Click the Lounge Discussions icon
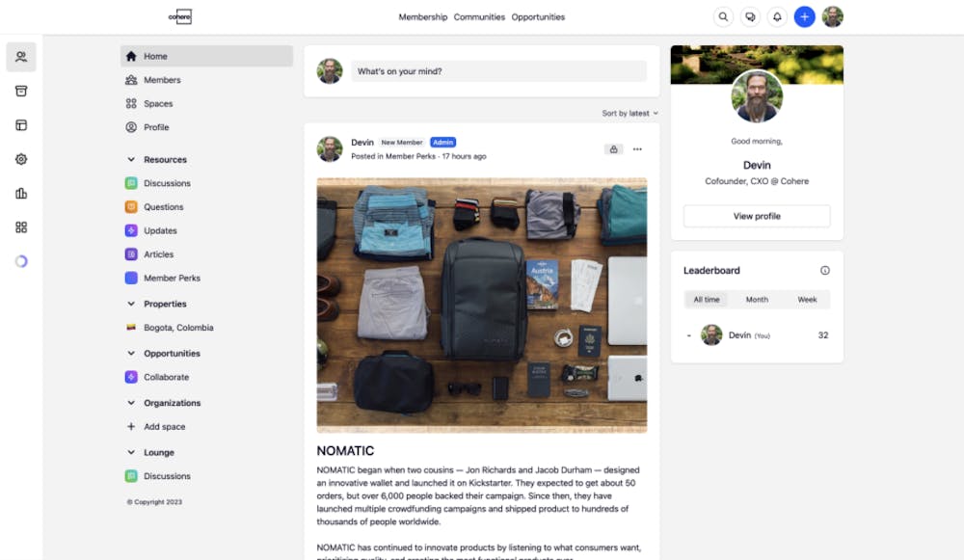The image size is (964, 560). (131, 476)
